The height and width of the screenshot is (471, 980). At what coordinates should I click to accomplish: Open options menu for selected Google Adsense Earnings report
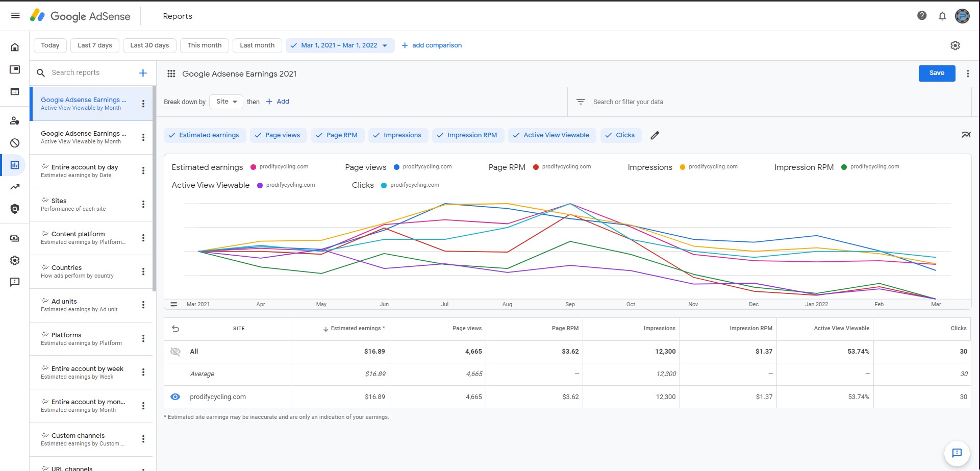tap(143, 104)
